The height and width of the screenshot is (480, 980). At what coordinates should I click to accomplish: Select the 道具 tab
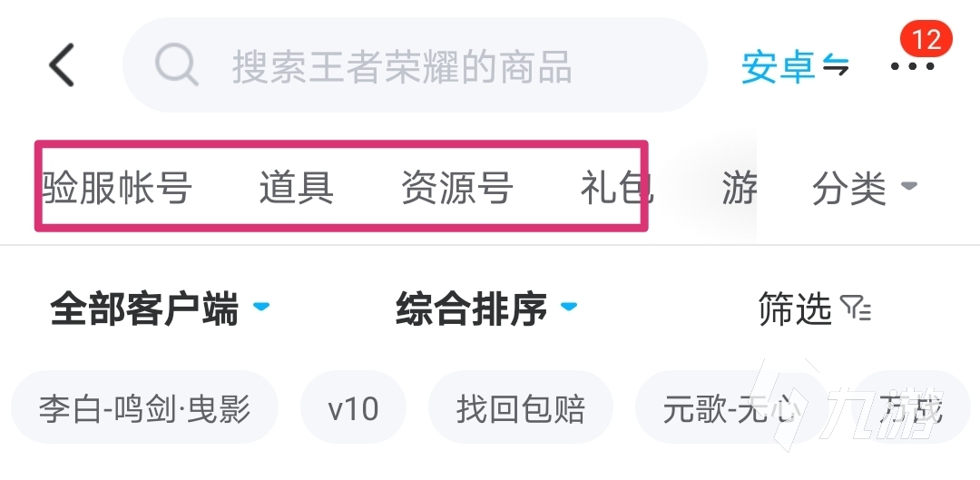297,188
